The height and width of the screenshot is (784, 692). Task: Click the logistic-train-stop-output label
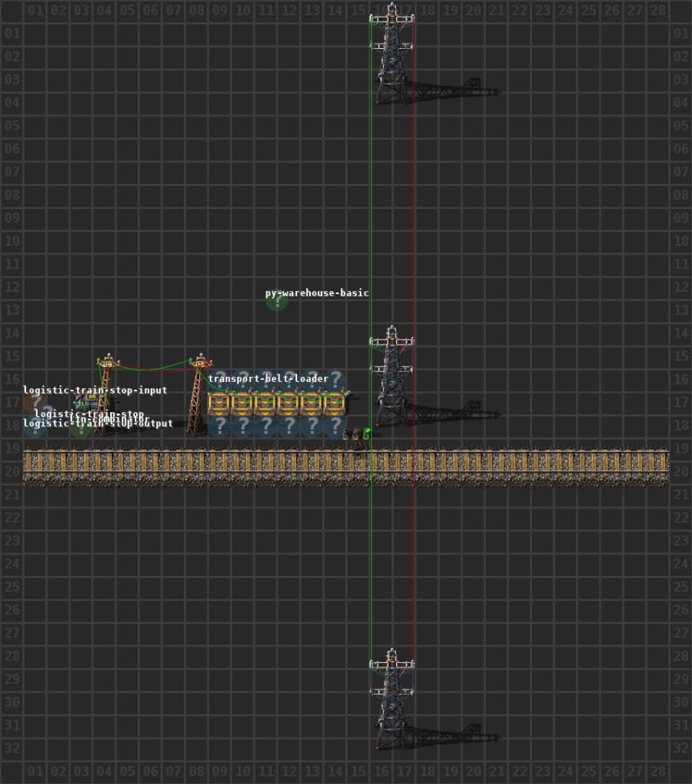(98, 423)
